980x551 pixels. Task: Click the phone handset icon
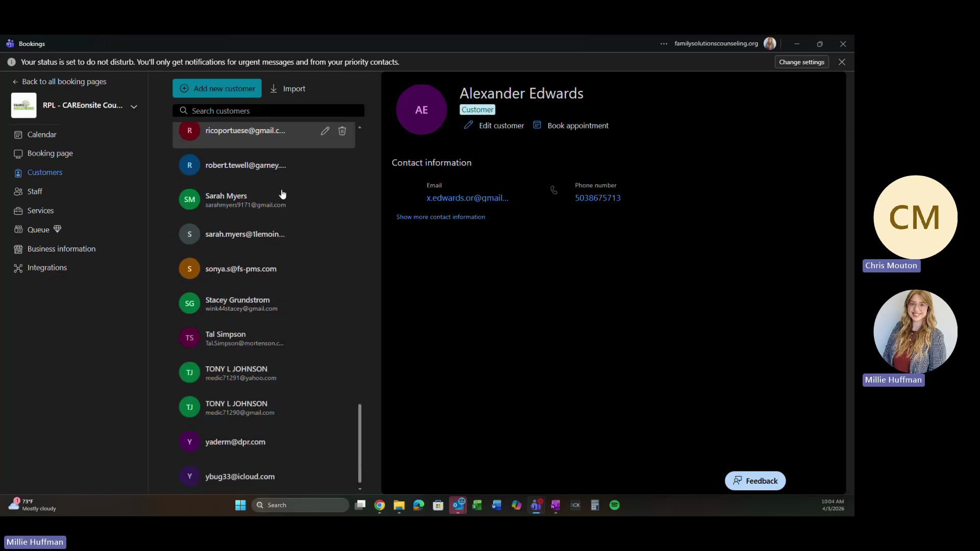[x=554, y=190]
